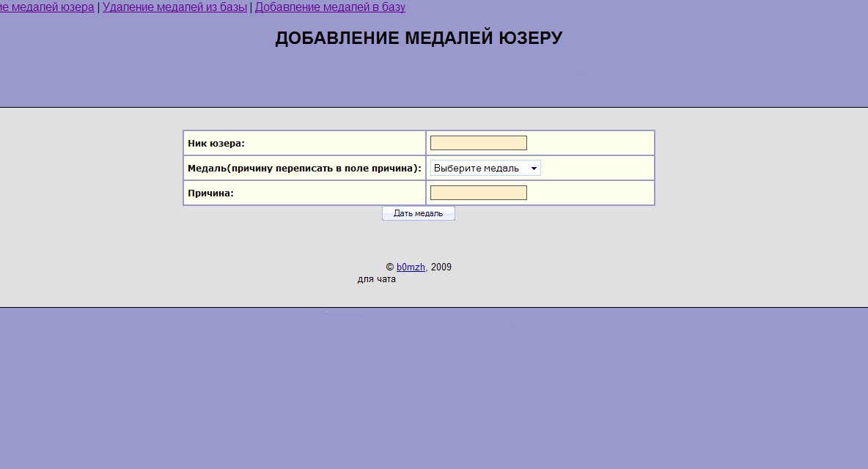Image resolution: width=868 pixels, height=469 pixels.
Task: Click the partially visible "медалей юзера" link
Action: click(47, 7)
